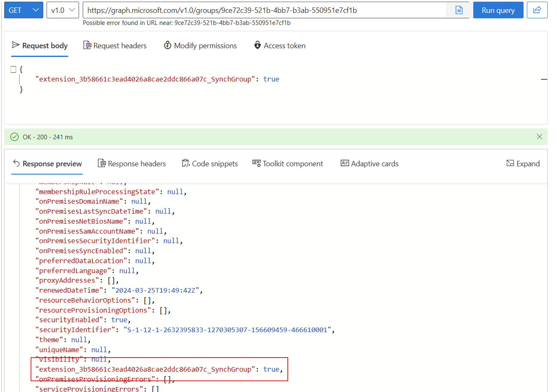
Task: Click the document icon in URL bar
Action: click(x=459, y=10)
